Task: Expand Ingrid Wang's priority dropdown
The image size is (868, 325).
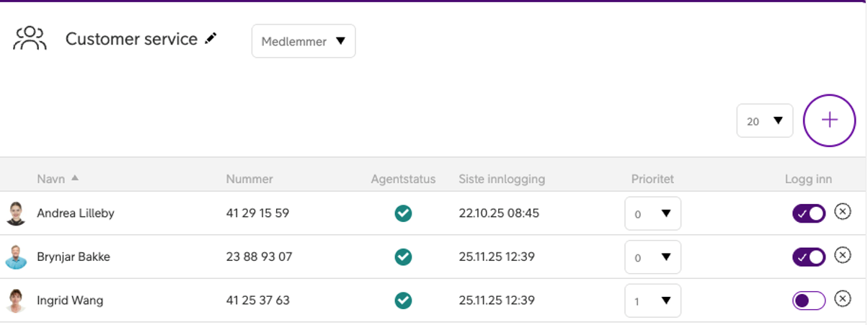Action: click(652, 300)
